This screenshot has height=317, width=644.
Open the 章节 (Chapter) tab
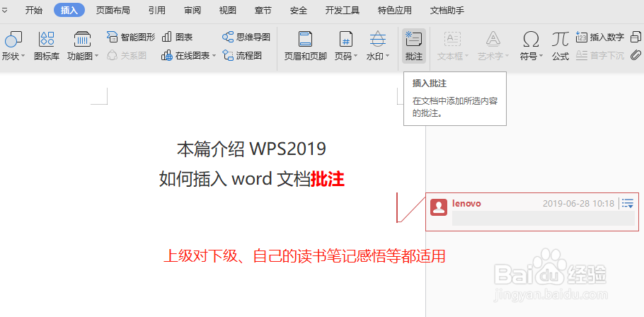[263, 11]
